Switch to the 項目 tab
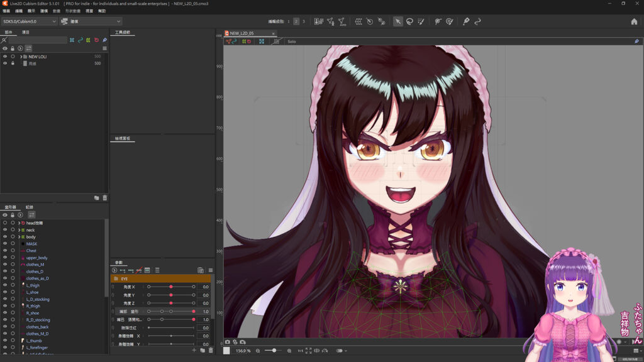The height and width of the screenshot is (362, 644). (x=26, y=32)
